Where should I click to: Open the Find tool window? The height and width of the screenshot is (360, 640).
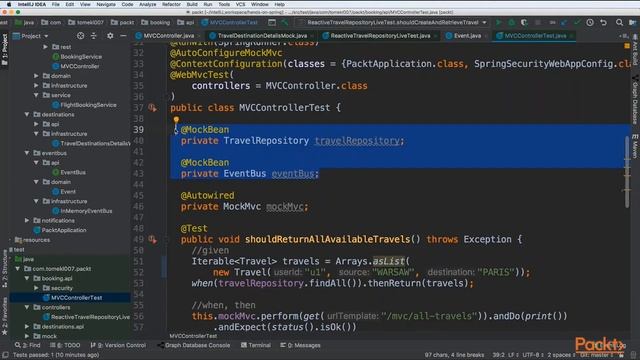27,345
